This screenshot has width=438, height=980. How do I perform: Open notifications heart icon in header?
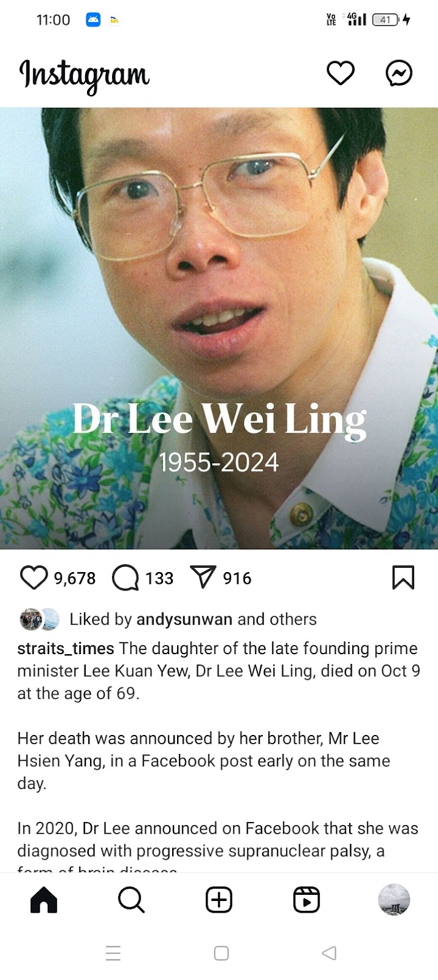(x=341, y=73)
